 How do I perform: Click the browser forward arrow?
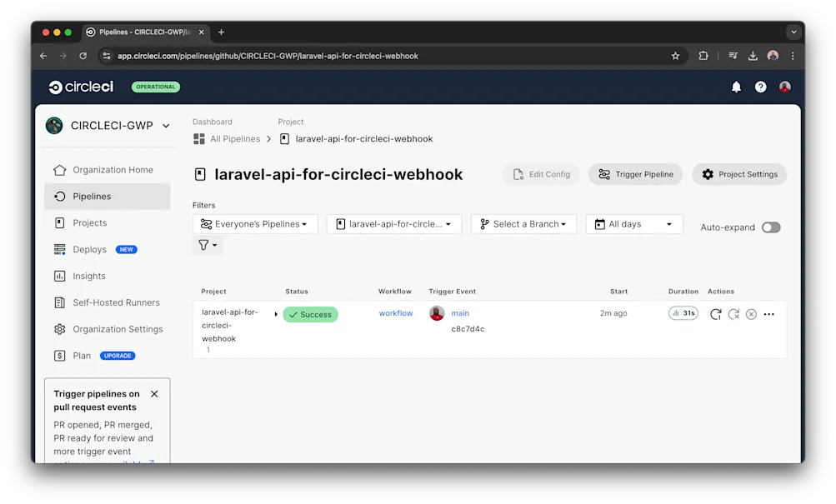click(x=63, y=56)
